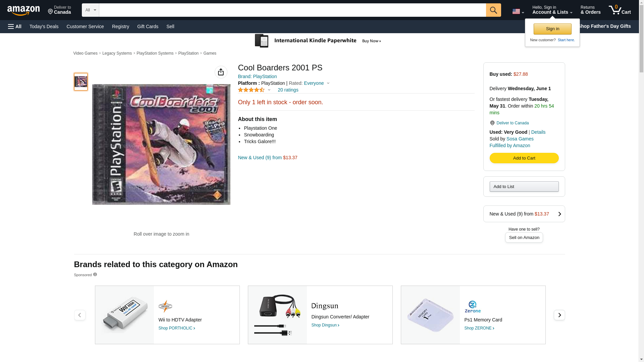Click in the Amazon search field
The height and width of the screenshot is (362, 644).
click(292, 10)
